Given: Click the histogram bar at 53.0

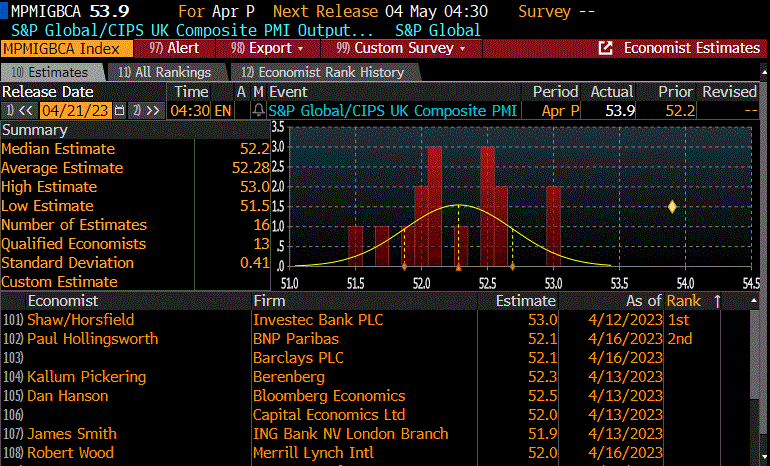Looking at the screenshot, I should [553, 226].
